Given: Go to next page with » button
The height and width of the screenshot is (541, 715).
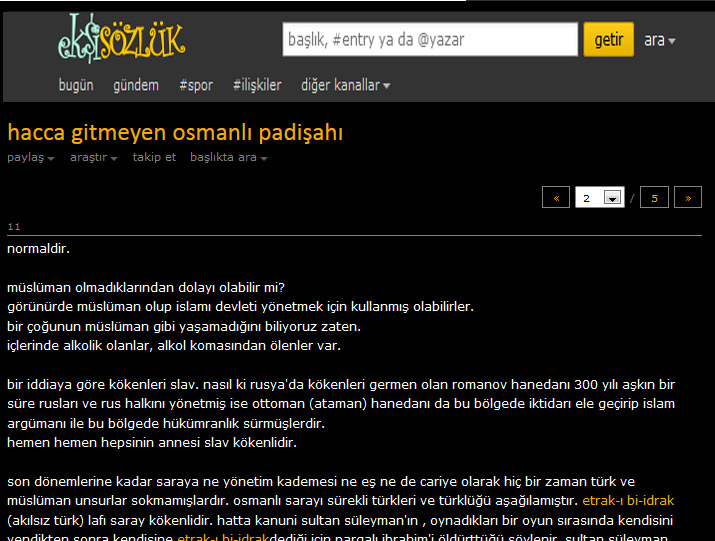Looking at the screenshot, I should pos(687,198).
